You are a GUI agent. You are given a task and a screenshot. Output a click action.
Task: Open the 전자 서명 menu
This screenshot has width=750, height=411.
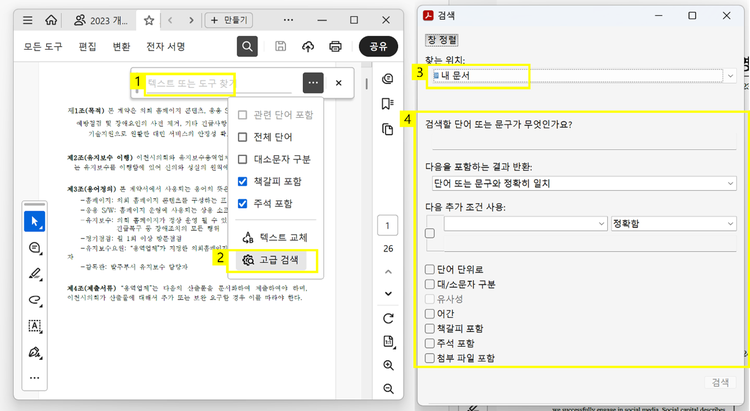tap(165, 46)
